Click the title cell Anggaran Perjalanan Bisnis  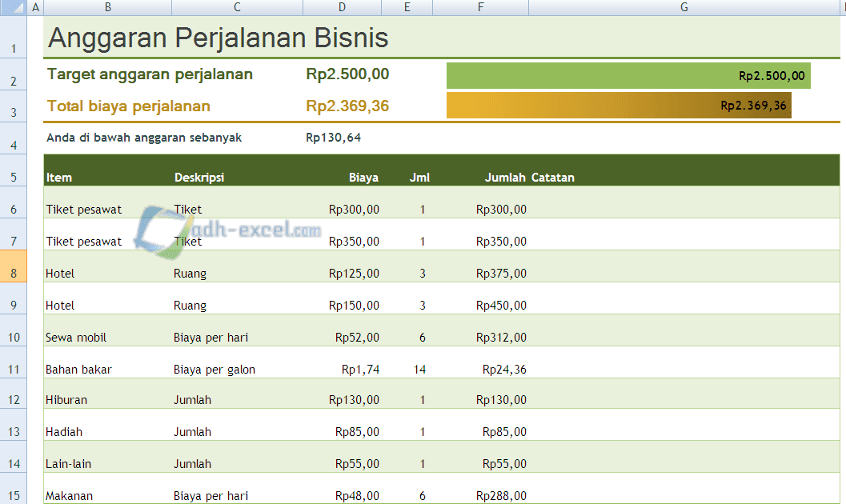coord(216,37)
